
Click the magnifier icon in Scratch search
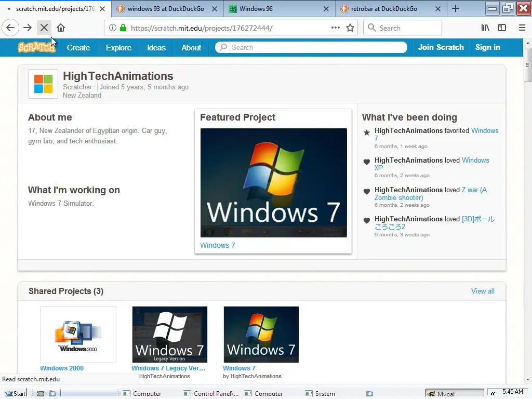click(x=223, y=47)
